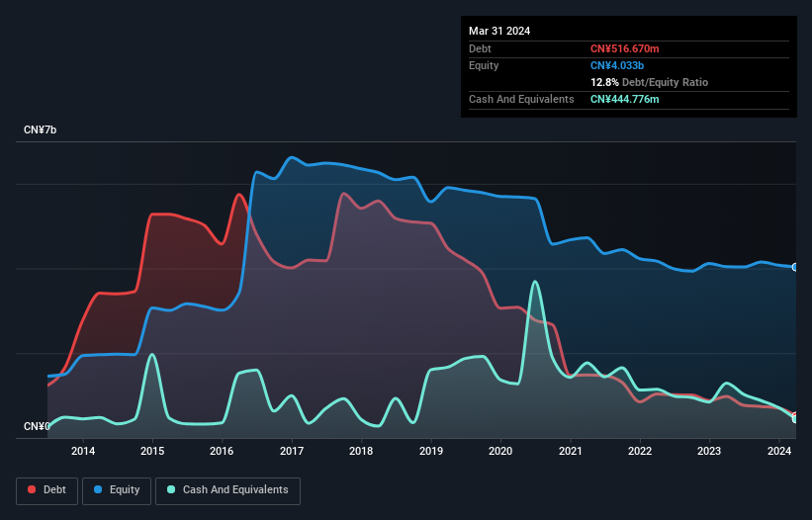The width and height of the screenshot is (812, 520).
Task: Click the Equity row label in tooltip
Action: (x=484, y=65)
